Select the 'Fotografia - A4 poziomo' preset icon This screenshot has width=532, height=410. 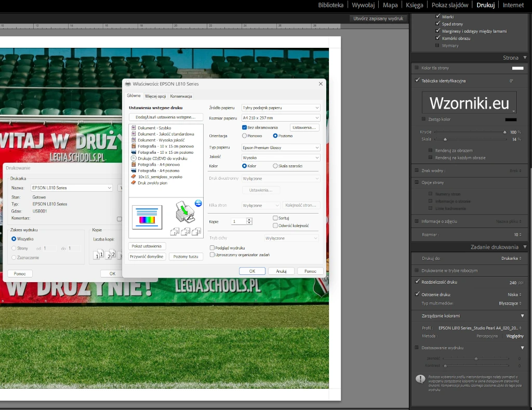[x=134, y=170]
